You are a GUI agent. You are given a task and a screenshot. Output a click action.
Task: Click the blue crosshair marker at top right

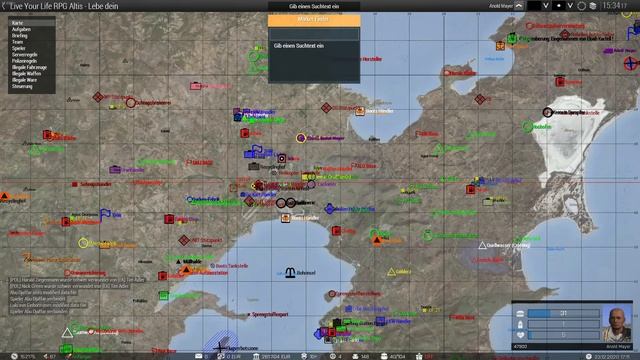coord(631,63)
